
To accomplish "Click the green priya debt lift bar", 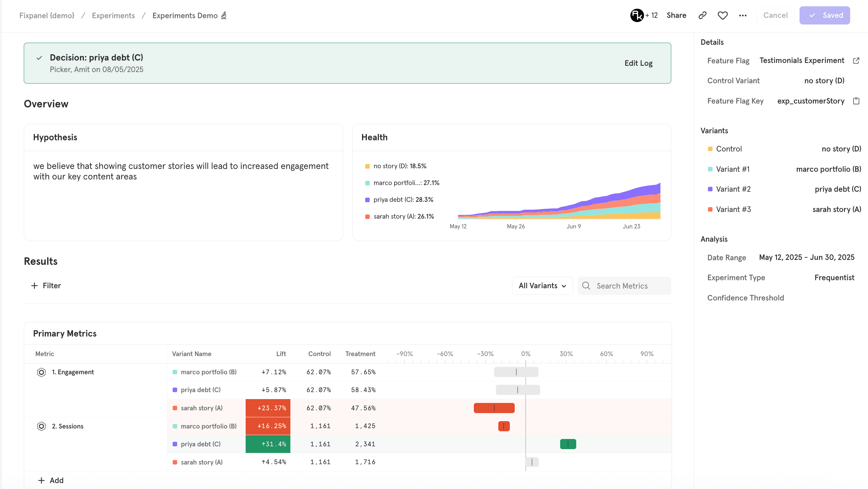I will pos(568,444).
